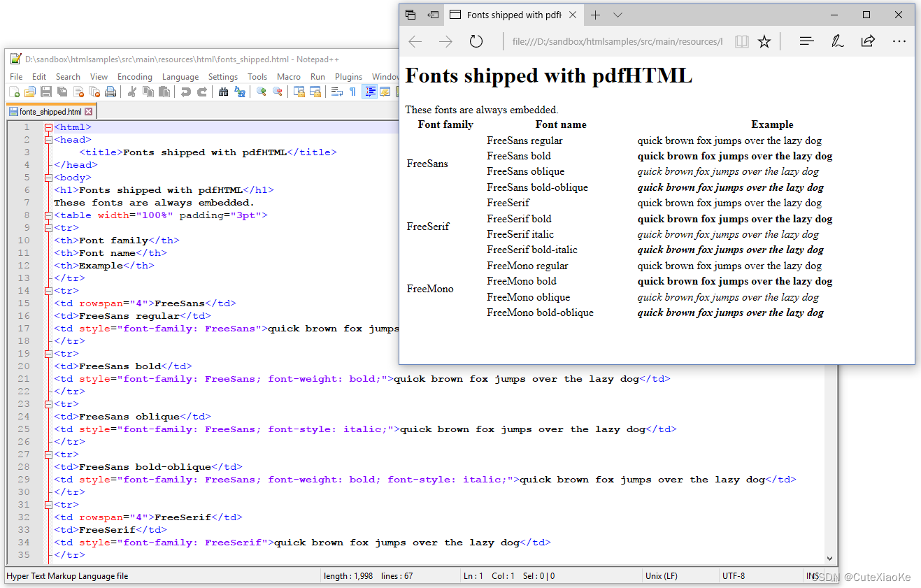Collapse the tr fold marker on line 9
This screenshot has height=588, width=921.
tap(48, 228)
